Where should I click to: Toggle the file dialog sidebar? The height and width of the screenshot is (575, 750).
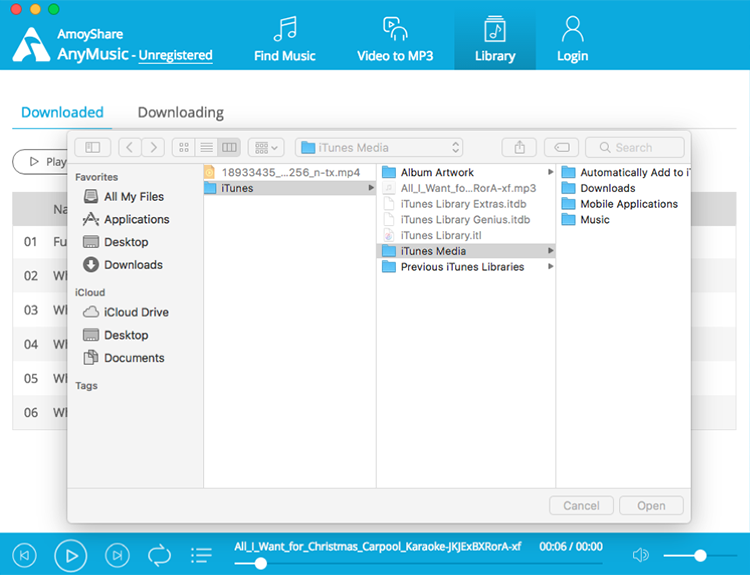[x=92, y=148]
